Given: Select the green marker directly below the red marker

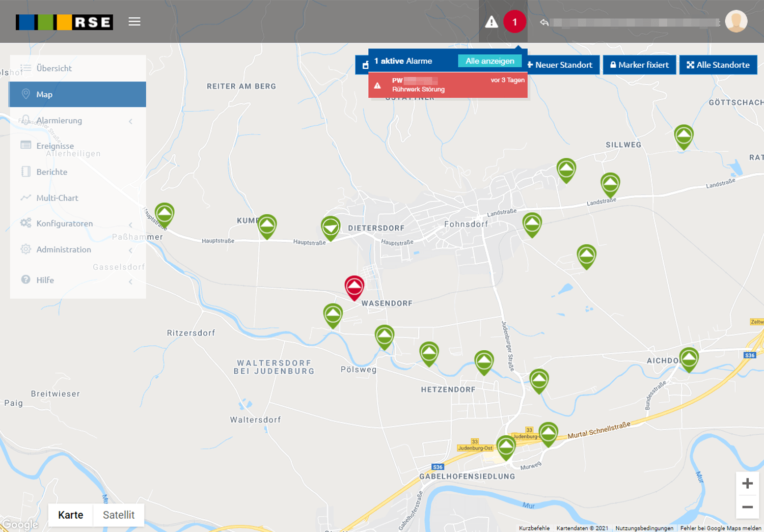Looking at the screenshot, I should (333, 316).
